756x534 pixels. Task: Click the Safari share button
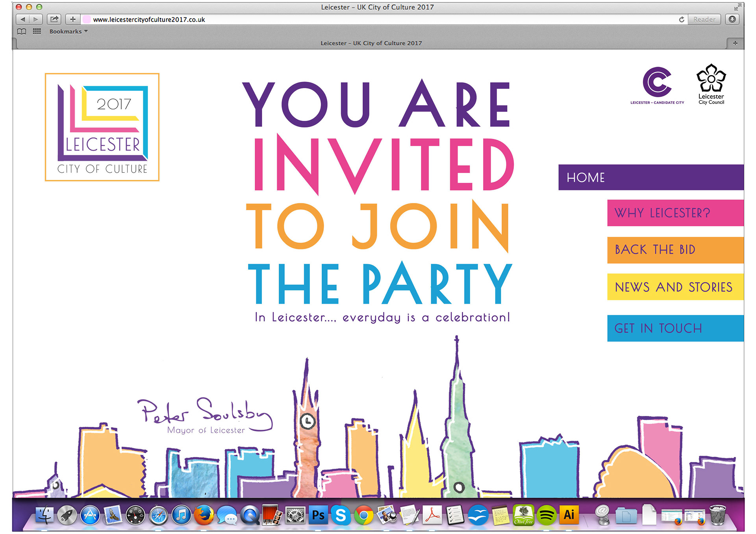tap(54, 19)
